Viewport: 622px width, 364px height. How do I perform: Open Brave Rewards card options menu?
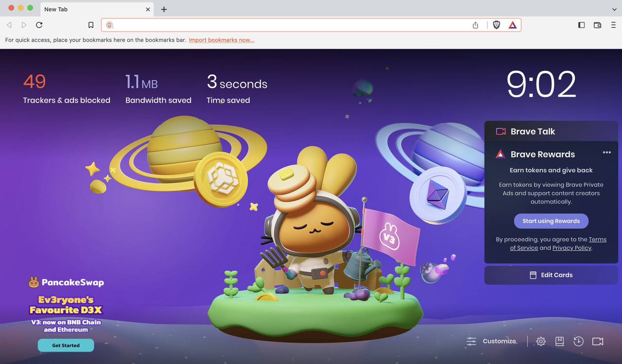[607, 153]
